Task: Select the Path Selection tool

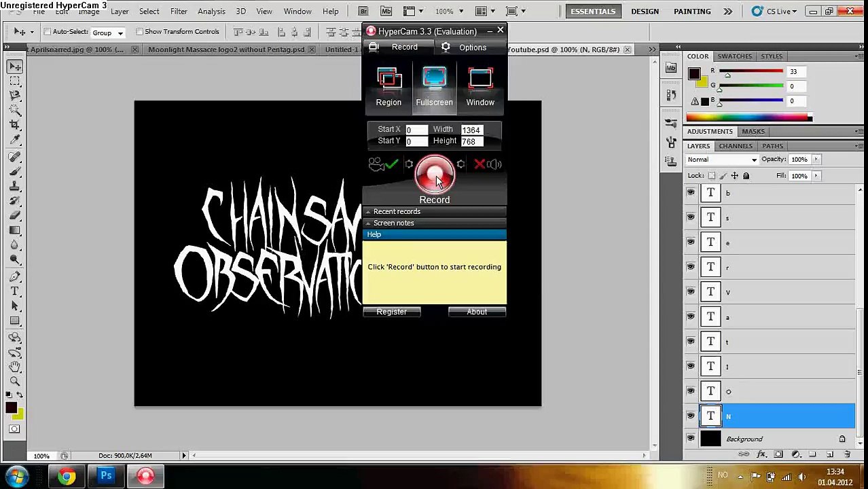Action: tap(15, 306)
